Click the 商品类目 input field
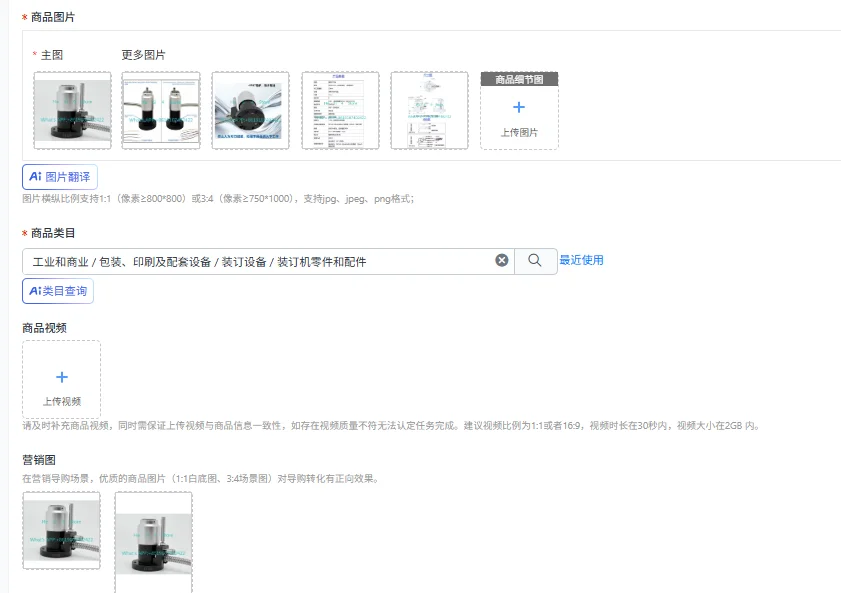841x593 pixels. [x=268, y=262]
